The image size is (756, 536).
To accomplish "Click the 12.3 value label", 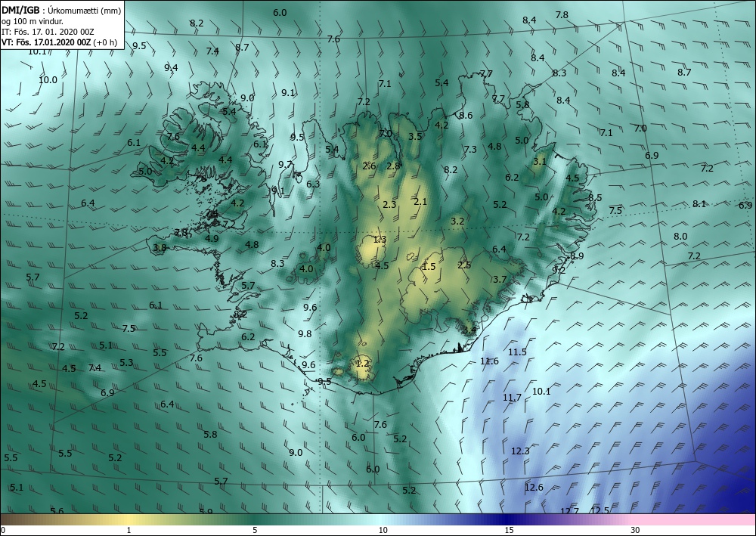I will [x=520, y=451].
